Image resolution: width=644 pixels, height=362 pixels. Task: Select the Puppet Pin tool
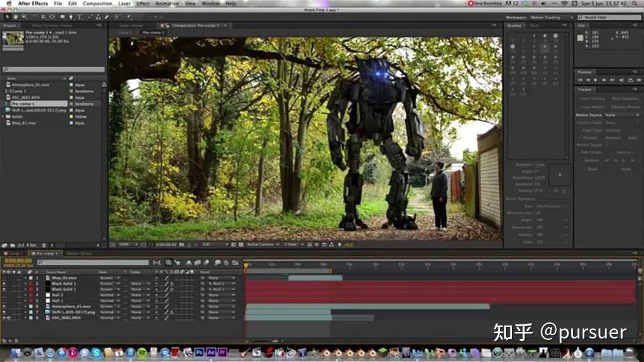tap(129, 17)
